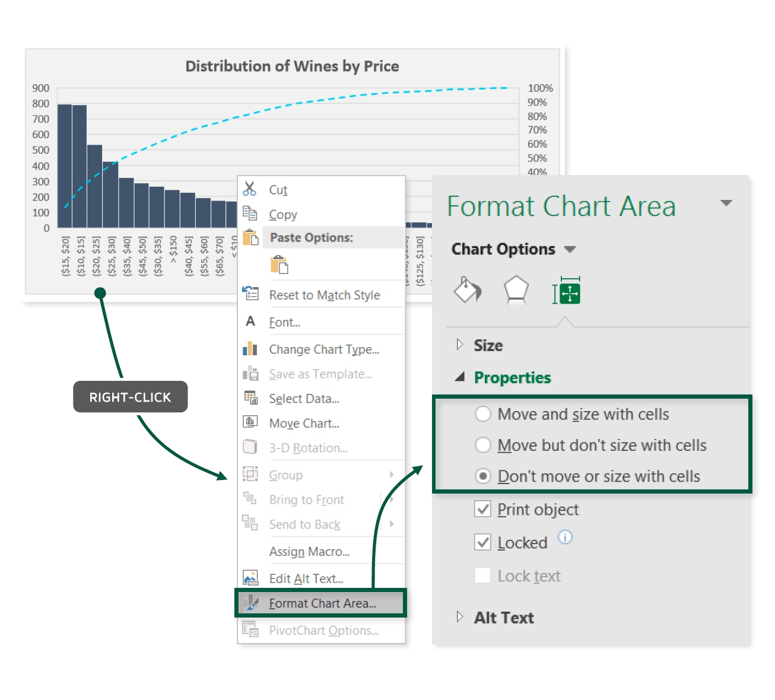This screenshot has width=775, height=700.
Task: Choose Change Chart Type...
Action: tap(321, 349)
